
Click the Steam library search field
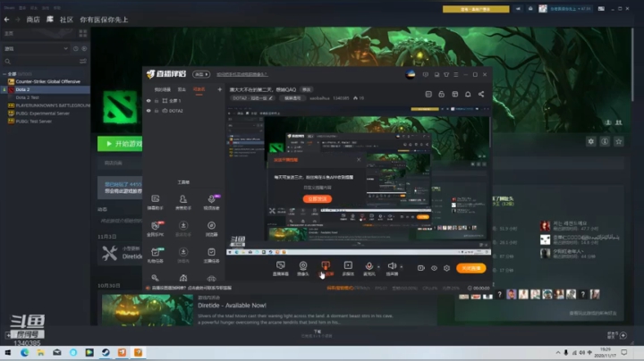click(41, 61)
